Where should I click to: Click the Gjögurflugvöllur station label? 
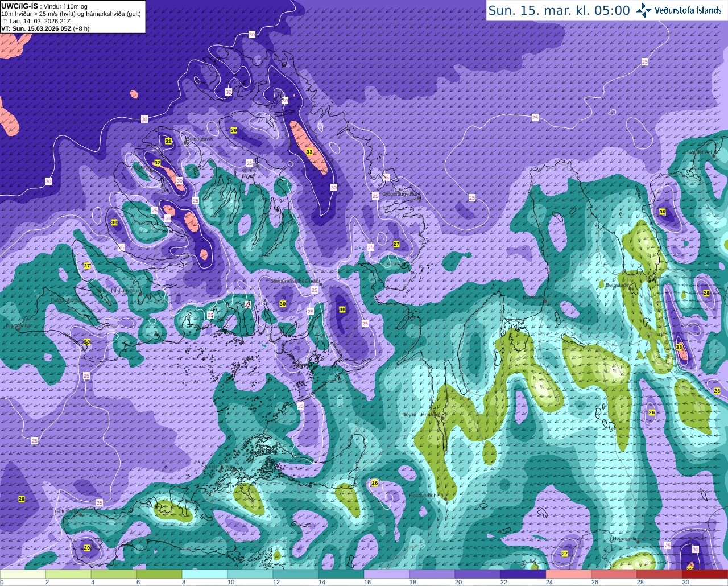[x=400, y=194]
